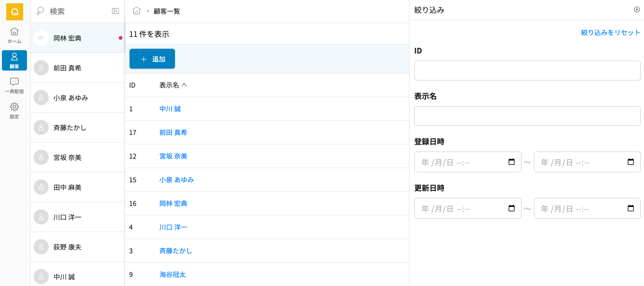Close the 絞り込み filter panel
The width and height of the screenshot is (644, 286).
636,9
